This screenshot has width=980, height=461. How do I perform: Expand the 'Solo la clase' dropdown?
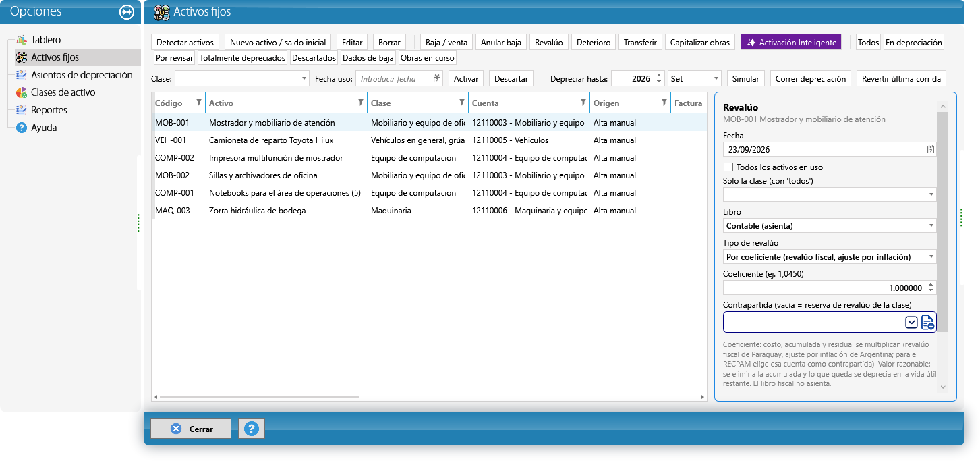coord(931,194)
